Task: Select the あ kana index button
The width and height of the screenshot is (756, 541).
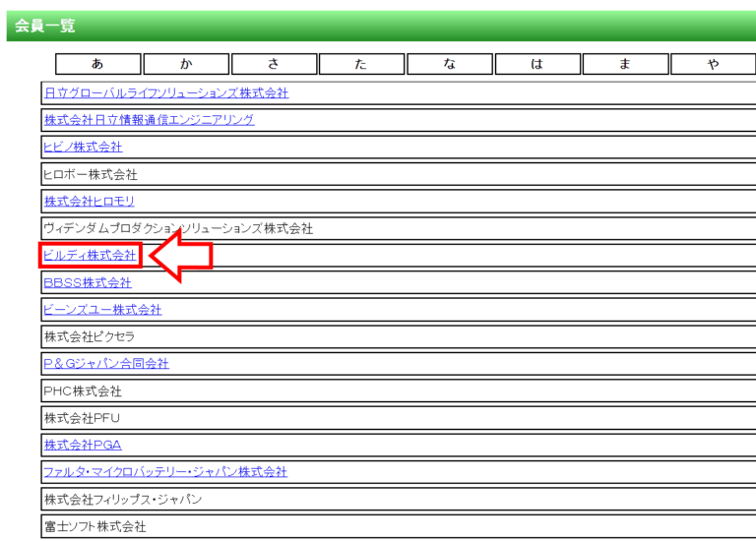Action: click(x=97, y=64)
